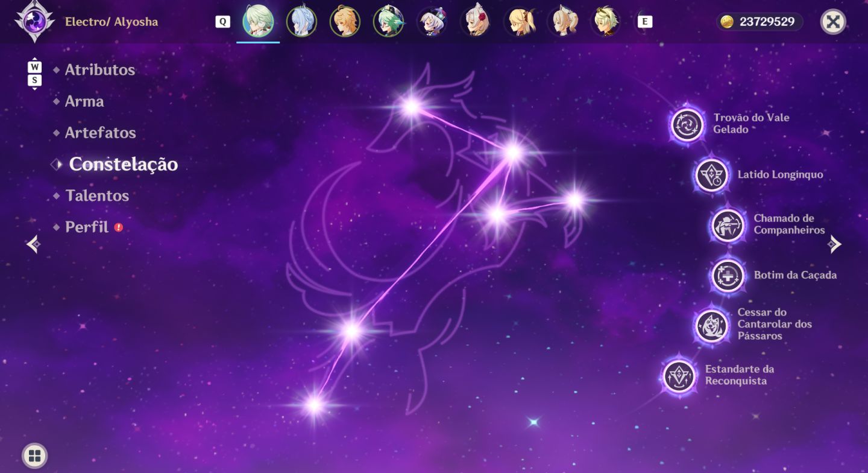Open the Estandarte da Reconquista constellation icon
Screen dimensions: 868x473
pyautogui.click(x=679, y=376)
